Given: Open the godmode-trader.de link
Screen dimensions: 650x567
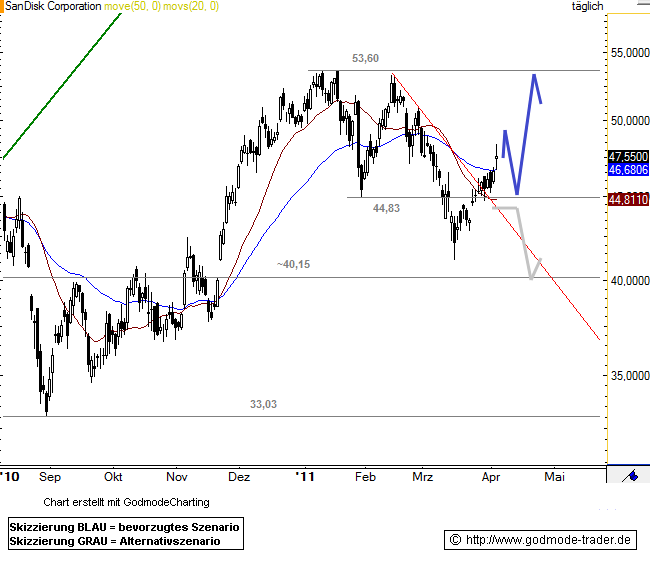Looking at the screenshot, I should tap(540, 540).
